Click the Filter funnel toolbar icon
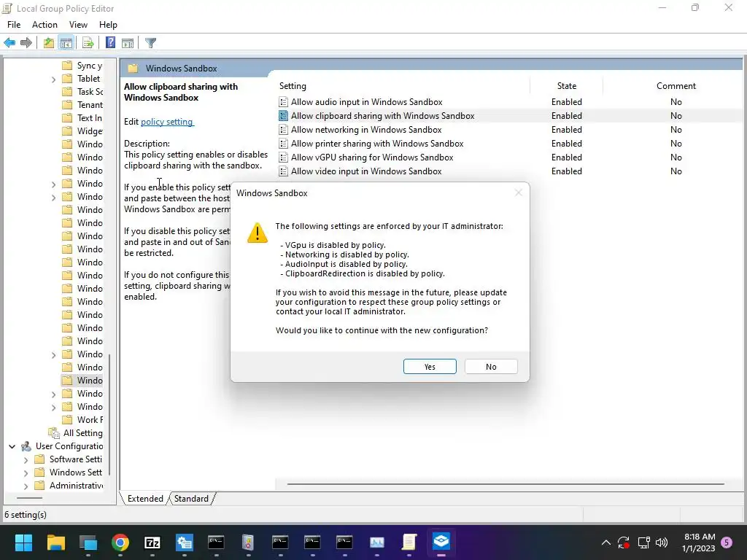Viewport: 747px width, 560px height. 150,43
